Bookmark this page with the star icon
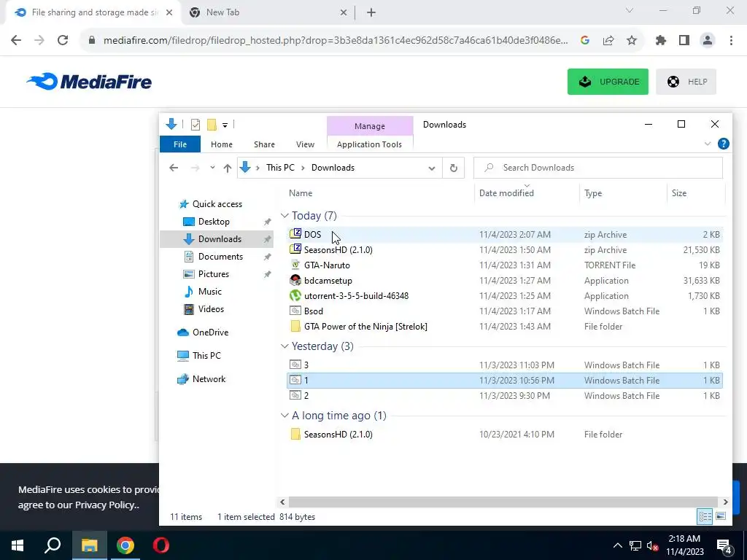The image size is (747, 560). pos(632,41)
